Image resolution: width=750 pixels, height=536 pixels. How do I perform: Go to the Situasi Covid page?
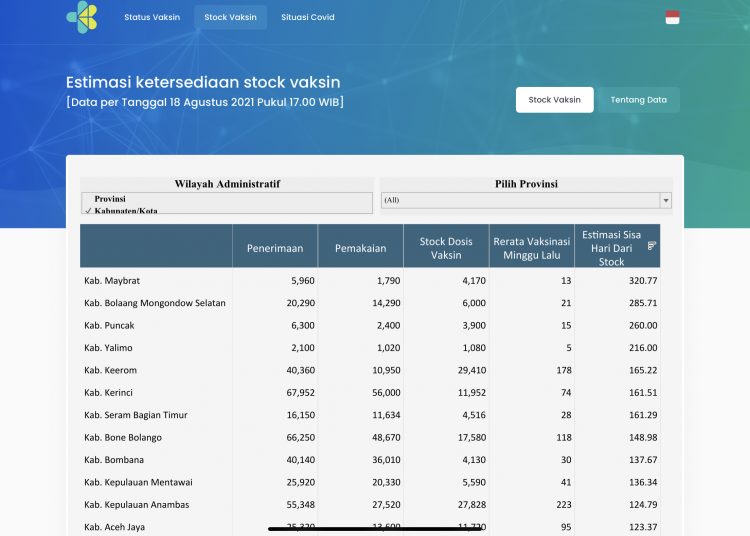coord(308,17)
